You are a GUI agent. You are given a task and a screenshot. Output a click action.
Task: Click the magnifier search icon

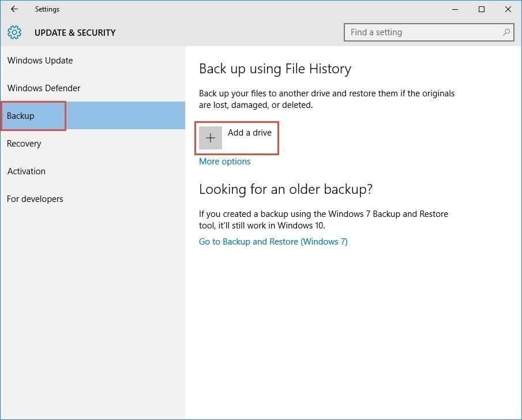click(506, 32)
